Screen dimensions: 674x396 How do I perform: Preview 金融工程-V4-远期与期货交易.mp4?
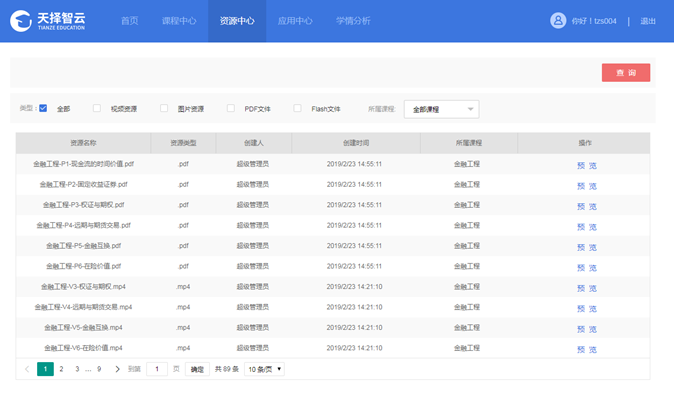pos(587,309)
